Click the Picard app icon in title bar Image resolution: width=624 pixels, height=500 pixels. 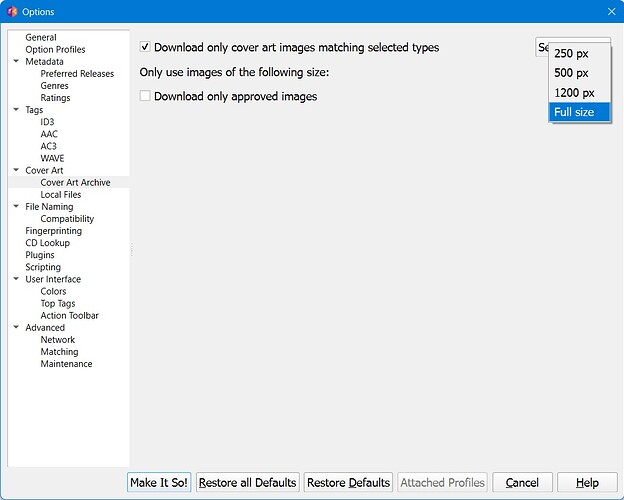[x=12, y=12]
